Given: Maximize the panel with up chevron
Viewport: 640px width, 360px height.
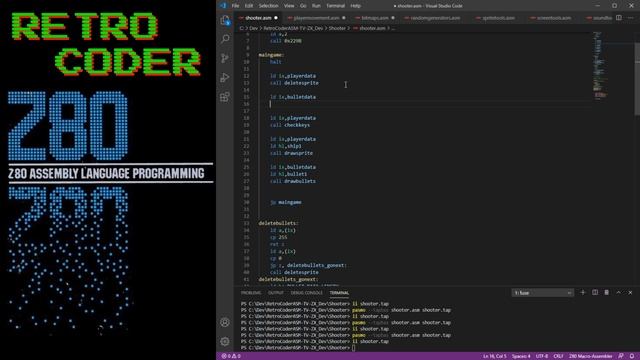Looking at the screenshot, I should [x=619, y=293].
